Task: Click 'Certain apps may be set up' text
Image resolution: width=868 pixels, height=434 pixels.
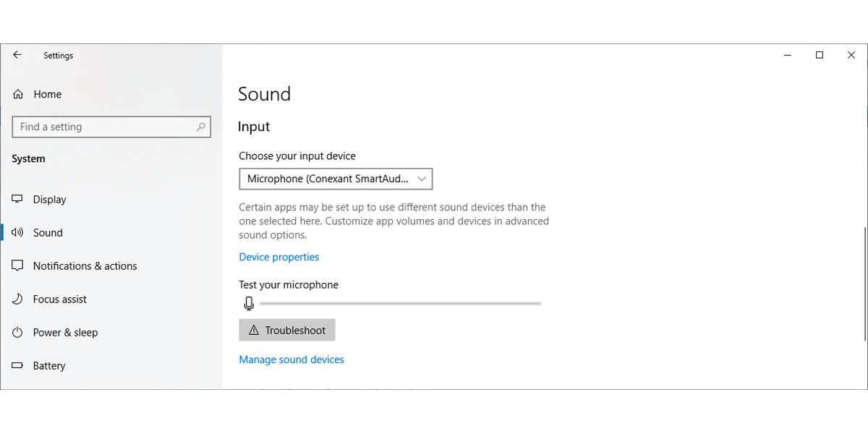Action: click(x=394, y=221)
